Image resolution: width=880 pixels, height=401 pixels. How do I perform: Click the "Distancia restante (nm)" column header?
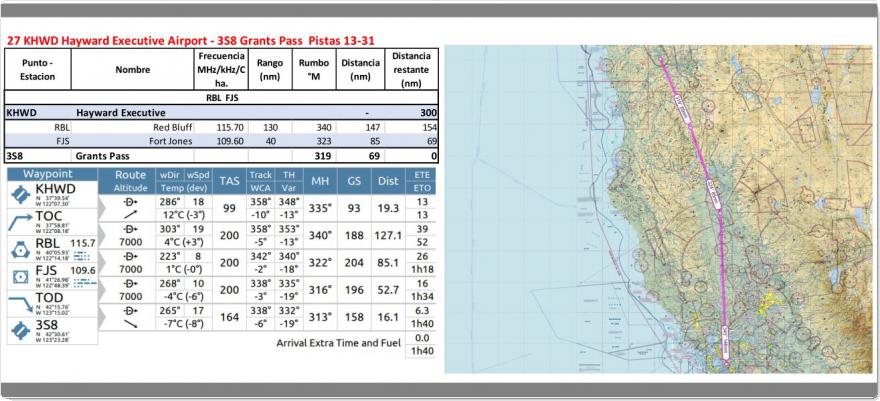tap(411, 70)
